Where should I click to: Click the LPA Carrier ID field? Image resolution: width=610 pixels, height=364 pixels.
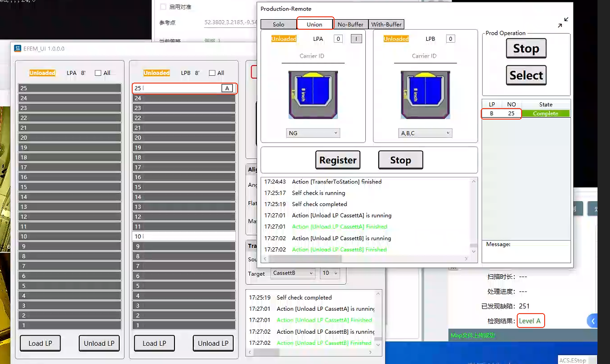[x=312, y=56]
